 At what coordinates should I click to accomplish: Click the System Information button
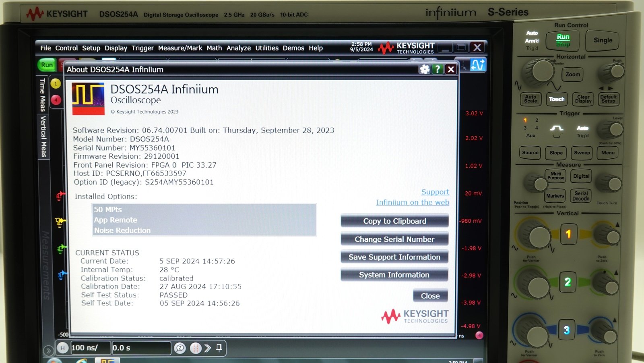pos(394,275)
